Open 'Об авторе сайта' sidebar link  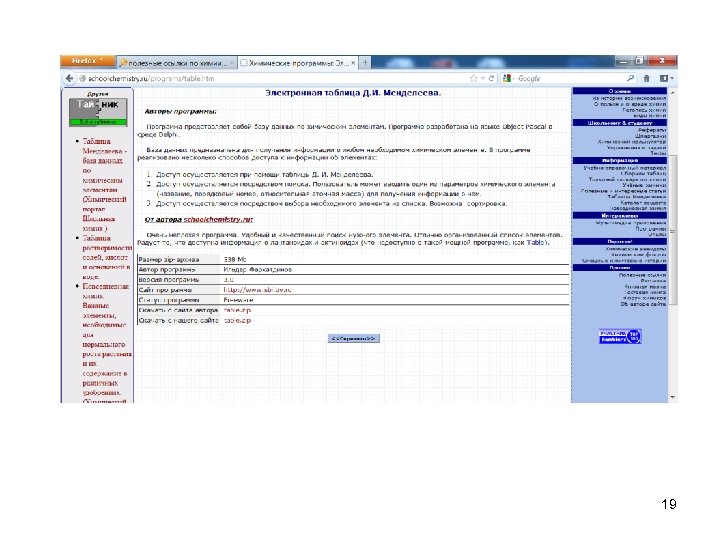tap(643, 304)
